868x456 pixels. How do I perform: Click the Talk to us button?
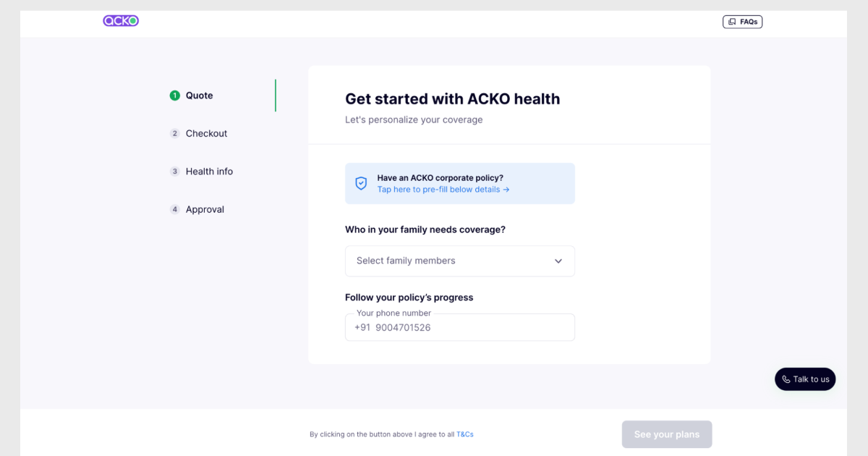tap(804, 379)
